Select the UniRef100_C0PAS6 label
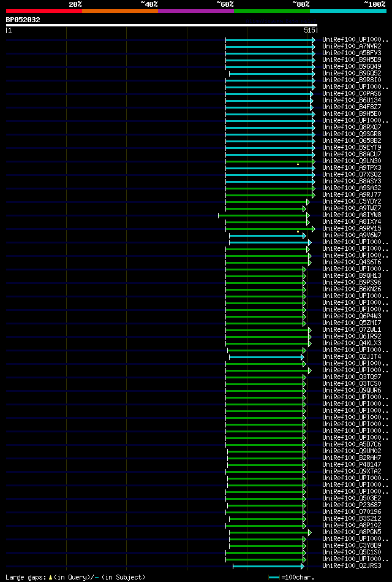392x582 pixels. 352,94
